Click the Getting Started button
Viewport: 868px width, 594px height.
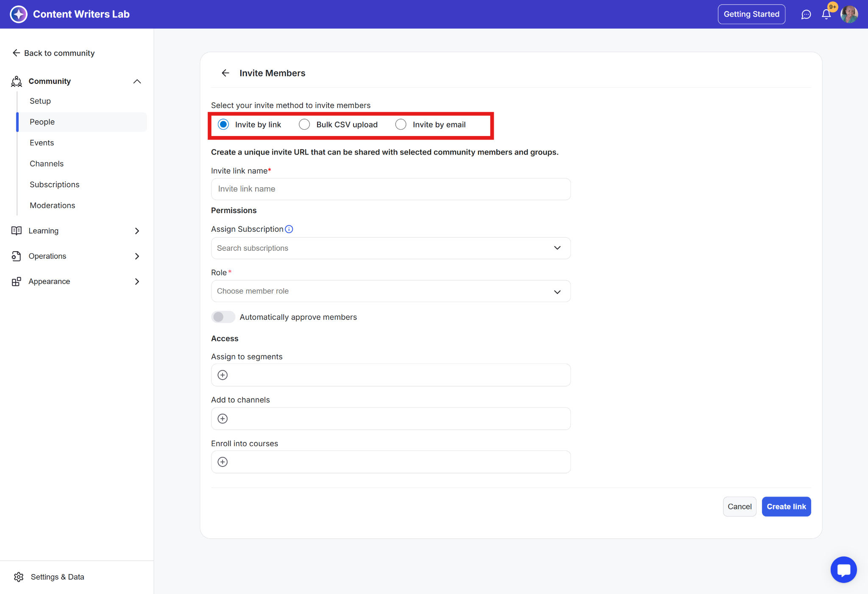coord(751,14)
